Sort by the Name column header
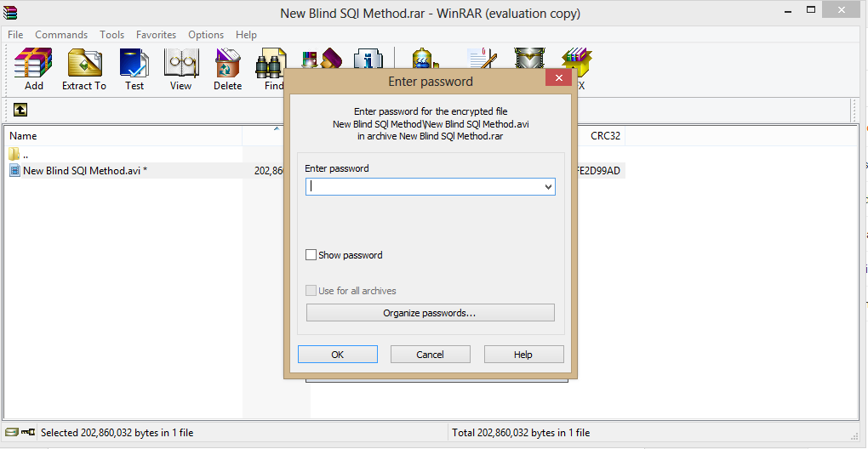Image resolution: width=868 pixels, height=449 pixels. coord(123,135)
